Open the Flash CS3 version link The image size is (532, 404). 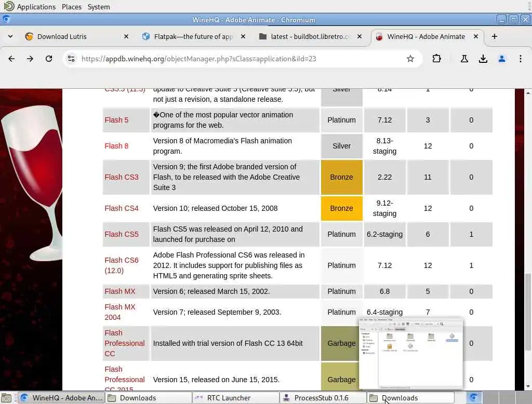pos(122,177)
